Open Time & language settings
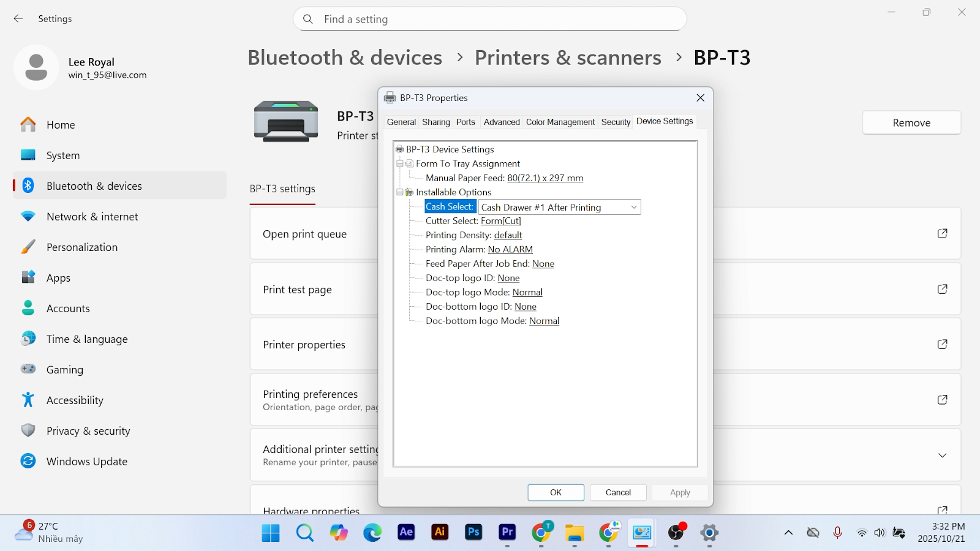 120,339
